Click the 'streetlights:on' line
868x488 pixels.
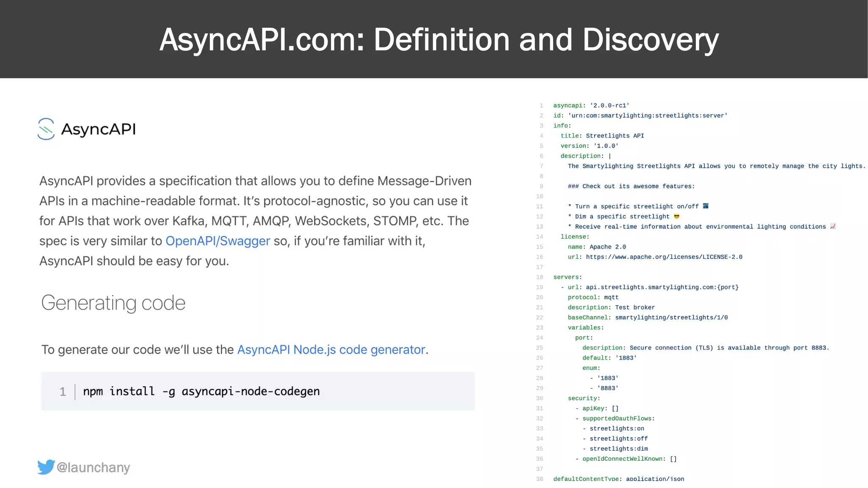pyautogui.click(x=613, y=429)
